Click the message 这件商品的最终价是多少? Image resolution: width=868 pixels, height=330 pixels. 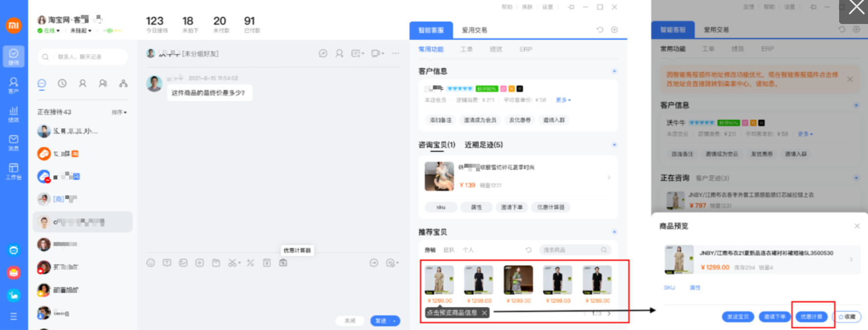click(x=209, y=93)
